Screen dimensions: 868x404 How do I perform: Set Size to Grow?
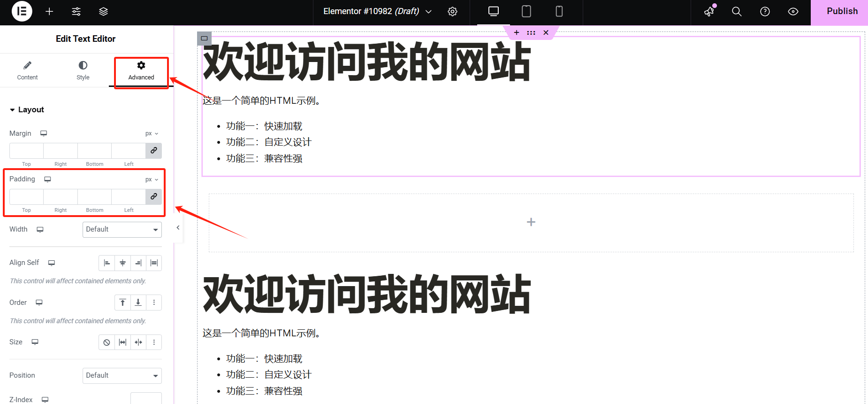pyautogui.click(x=122, y=342)
